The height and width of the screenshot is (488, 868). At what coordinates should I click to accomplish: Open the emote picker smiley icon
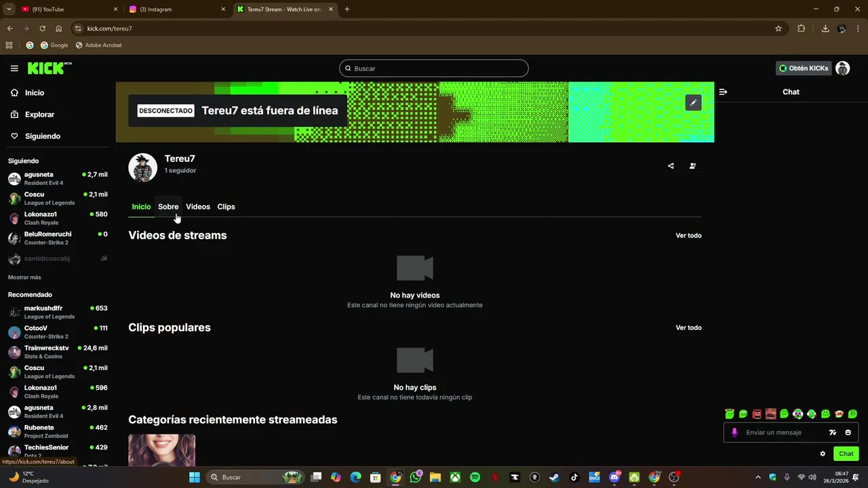(x=848, y=432)
